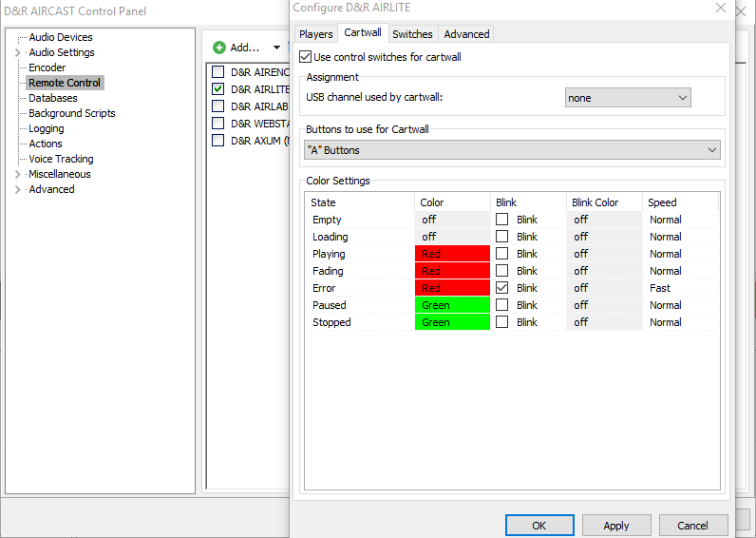Check the D&R AIRENCE device checkbox
The height and width of the screenshot is (538, 756).
[x=218, y=72]
